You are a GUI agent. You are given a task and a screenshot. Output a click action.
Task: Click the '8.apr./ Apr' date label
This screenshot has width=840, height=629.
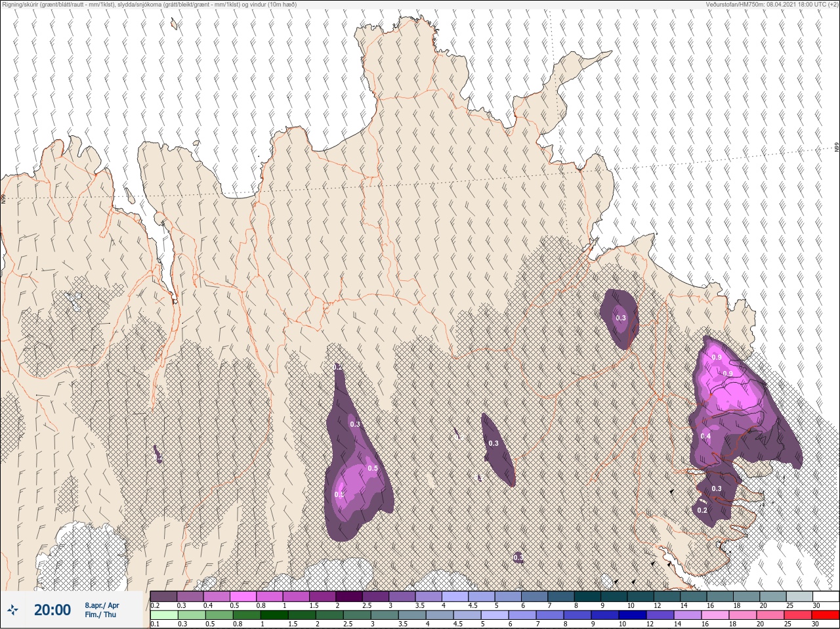[102, 605]
